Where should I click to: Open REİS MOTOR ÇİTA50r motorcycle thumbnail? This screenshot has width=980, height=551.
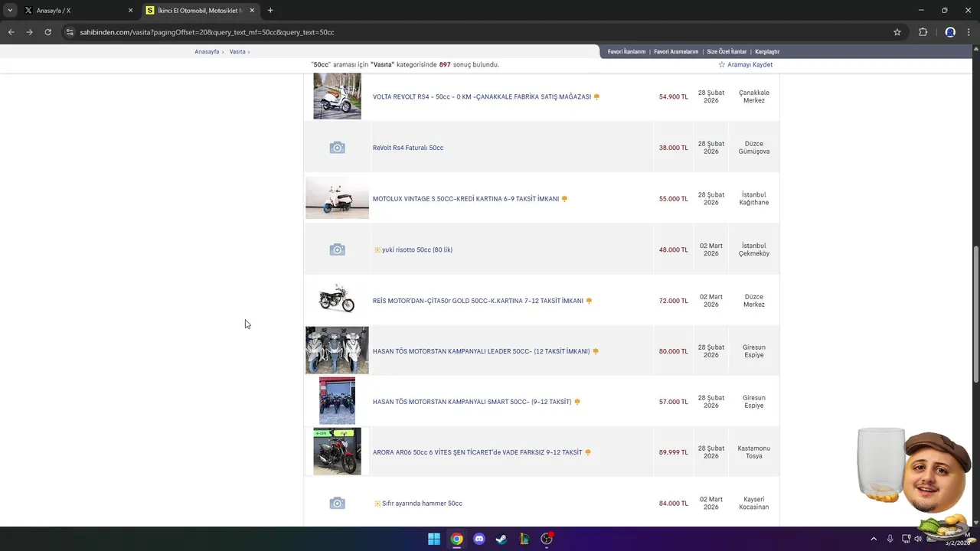click(337, 300)
